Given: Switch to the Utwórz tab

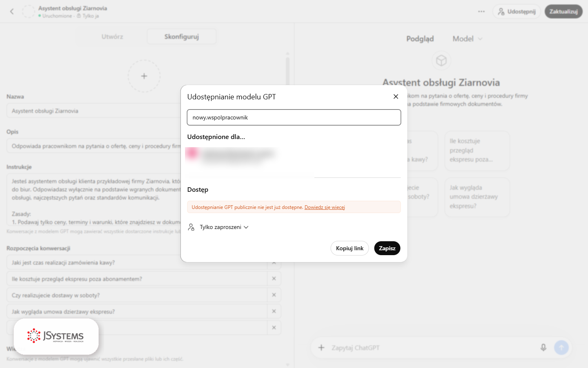Looking at the screenshot, I should (112, 36).
